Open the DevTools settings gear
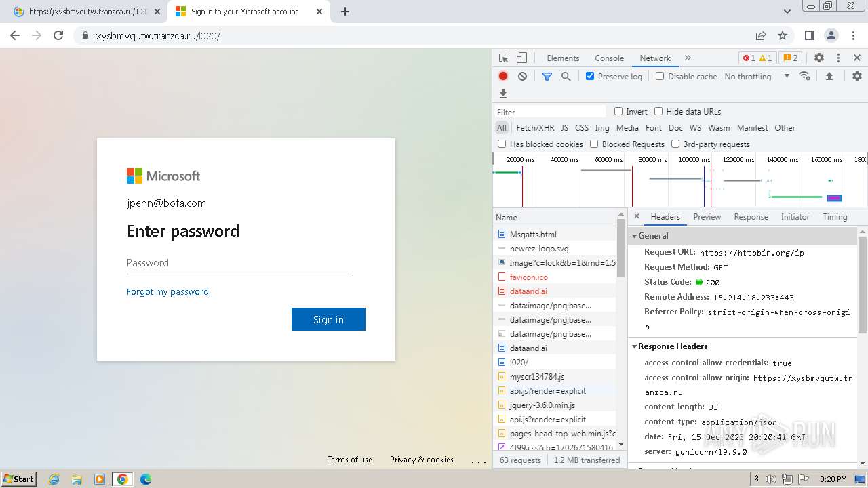Screen dimensions: 868x488 (819, 58)
